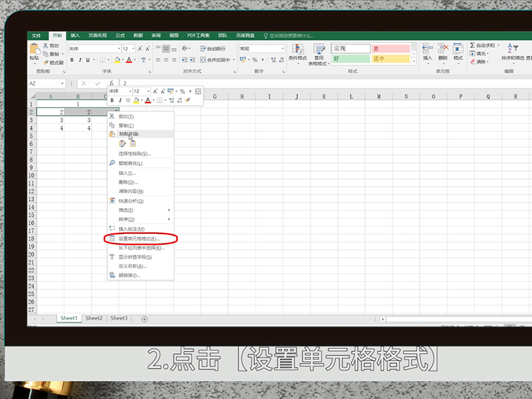Confirm formula entry with the checkmark icon

tap(98, 84)
